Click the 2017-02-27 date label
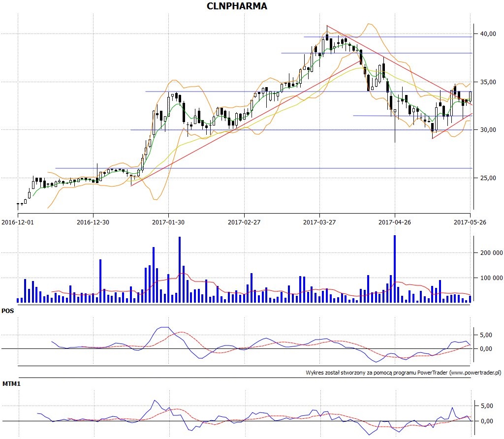Screen dimensions: 504x439 pyautogui.click(x=244, y=222)
